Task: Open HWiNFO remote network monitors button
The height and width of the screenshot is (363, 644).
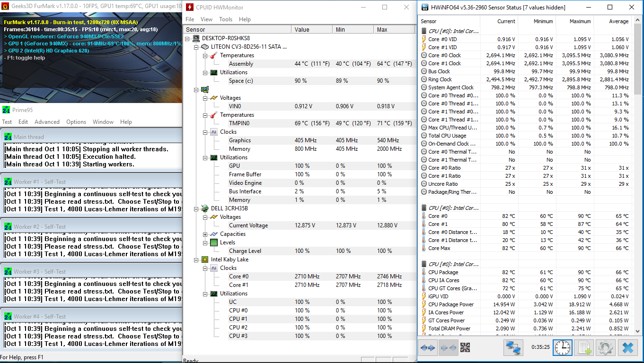Action: point(512,348)
